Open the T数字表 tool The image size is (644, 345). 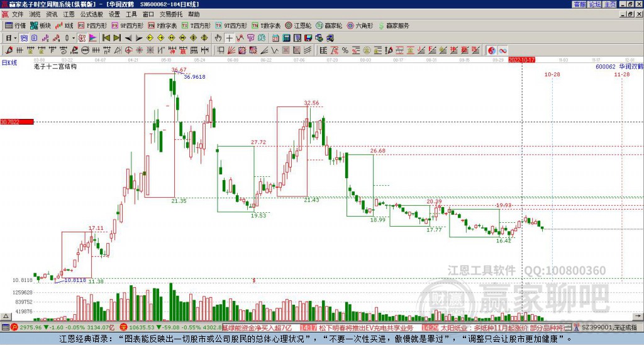pyautogui.click(x=266, y=25)
